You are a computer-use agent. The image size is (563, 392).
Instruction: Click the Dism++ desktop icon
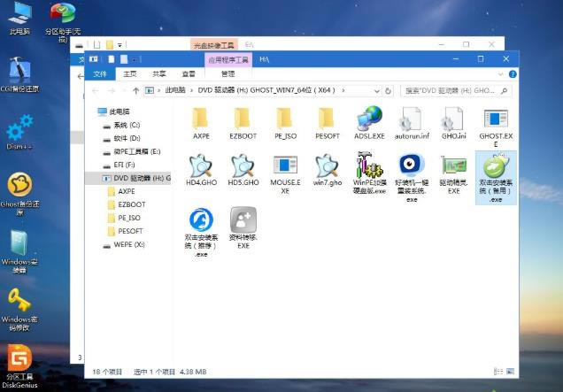[19, 129]
